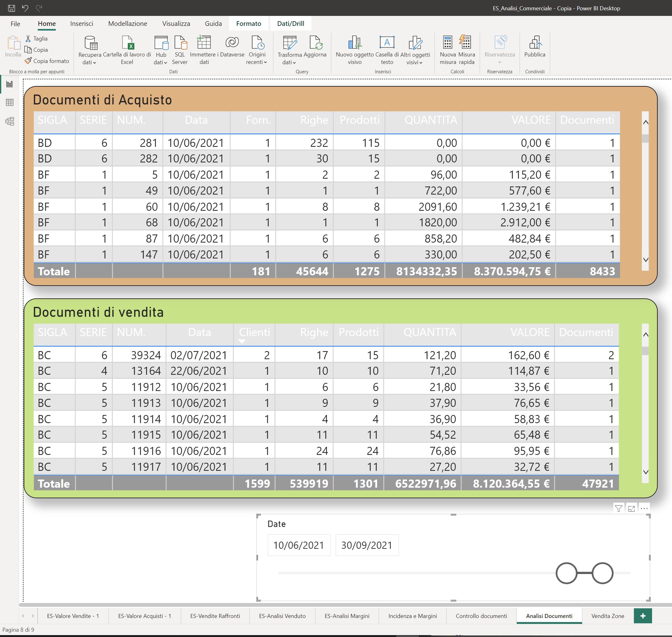Open the Data view in left sidebar

[9, 102]
